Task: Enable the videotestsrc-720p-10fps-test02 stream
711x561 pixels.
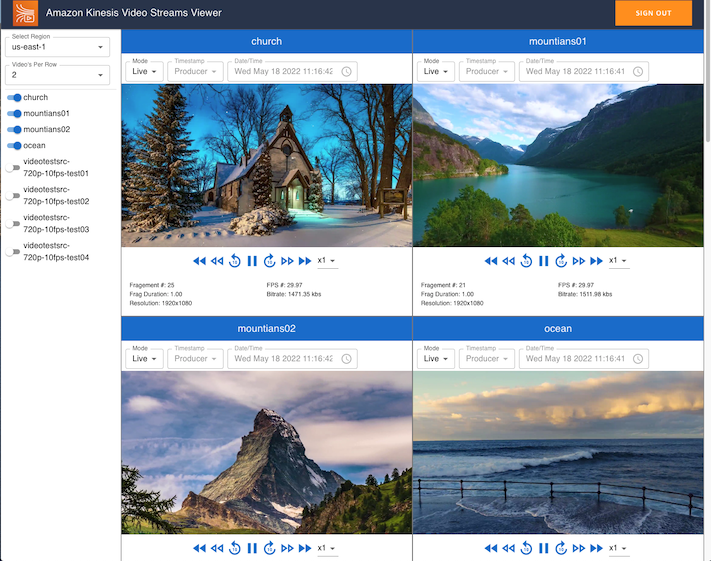Action: tap(13, 196)
